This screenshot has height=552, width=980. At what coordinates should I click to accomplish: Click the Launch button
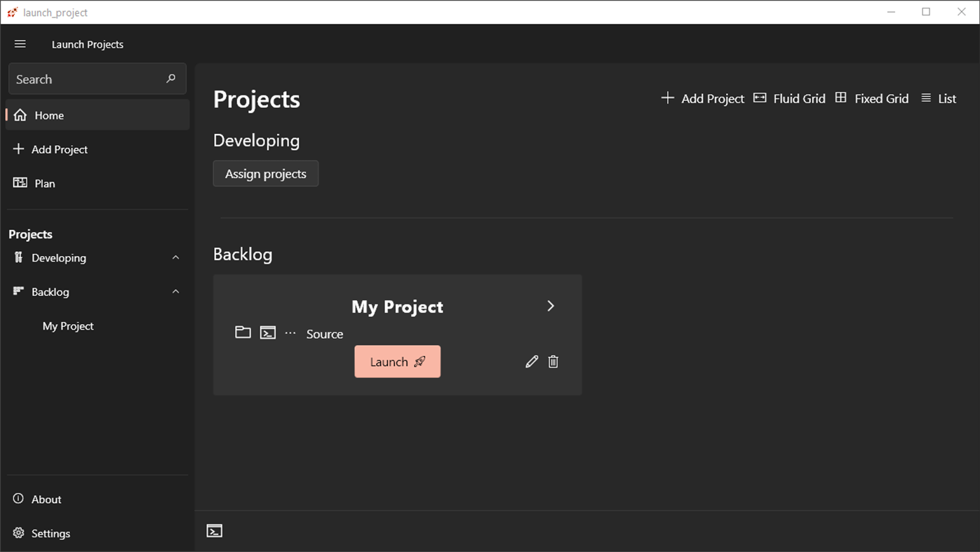pos(397,361)
